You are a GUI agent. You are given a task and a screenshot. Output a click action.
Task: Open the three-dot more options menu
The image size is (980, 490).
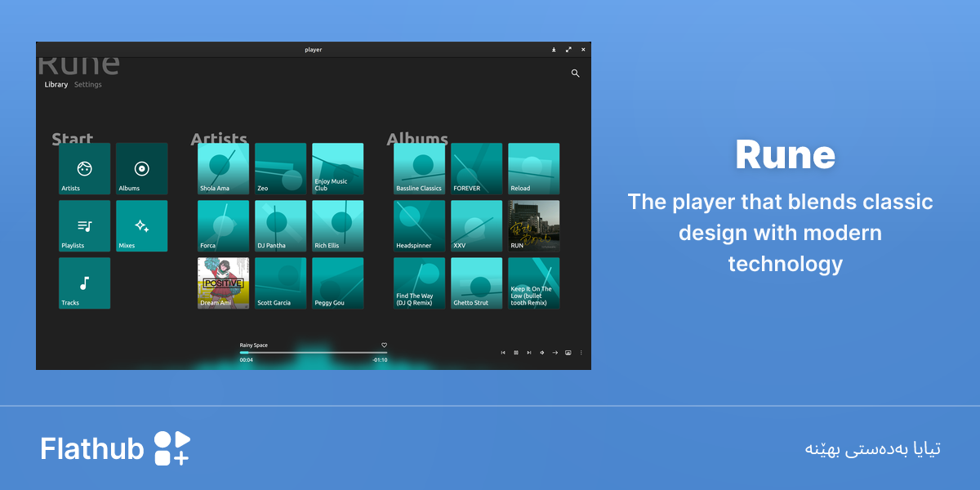point(581,353)
